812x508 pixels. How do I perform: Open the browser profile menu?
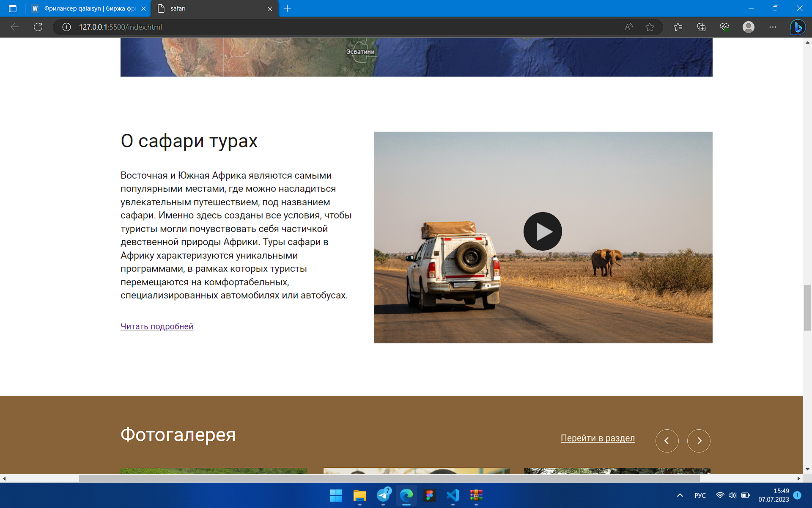point(749,27)
